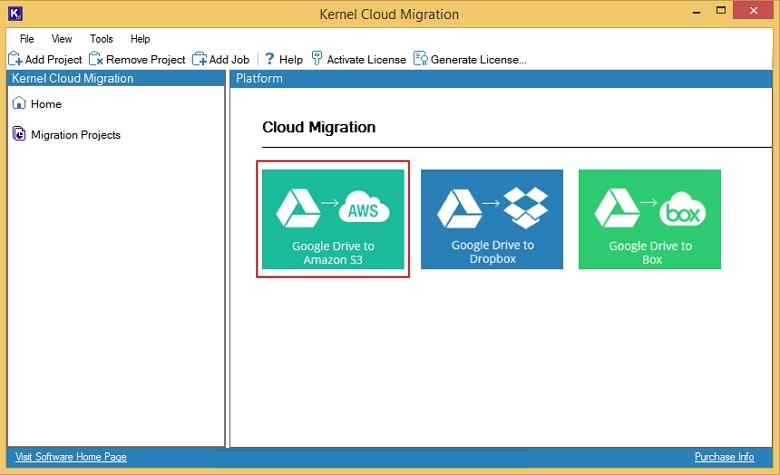This screenshot has width=780, height=475.
Task: Click the Add Project label in toolbar
Action: click(x=53, y=60)
